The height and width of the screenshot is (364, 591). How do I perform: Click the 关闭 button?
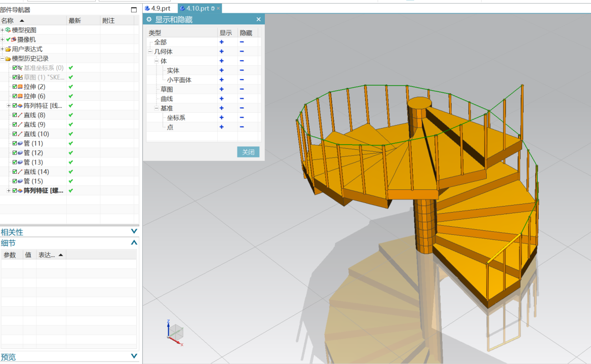coord(248,152)
